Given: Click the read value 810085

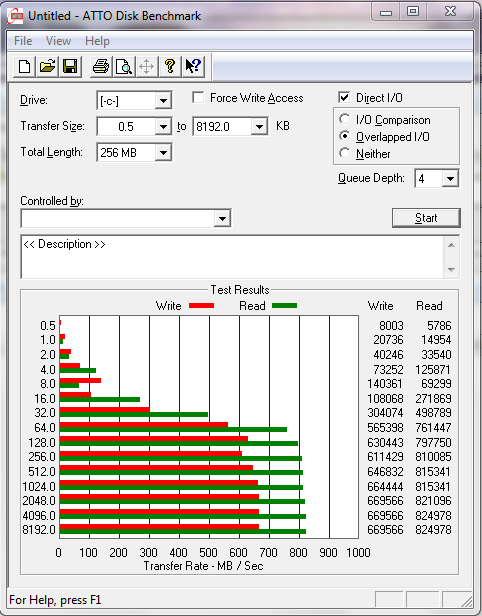Looking at the screenshot, I should pyautogui.click(x=433, y=457).
